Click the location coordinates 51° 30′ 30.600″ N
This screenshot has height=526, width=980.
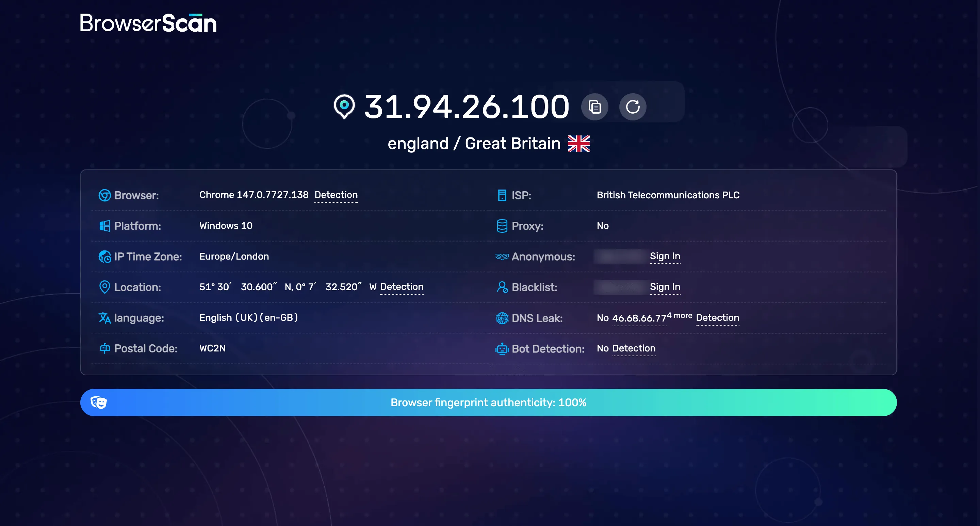pos(246,287)
